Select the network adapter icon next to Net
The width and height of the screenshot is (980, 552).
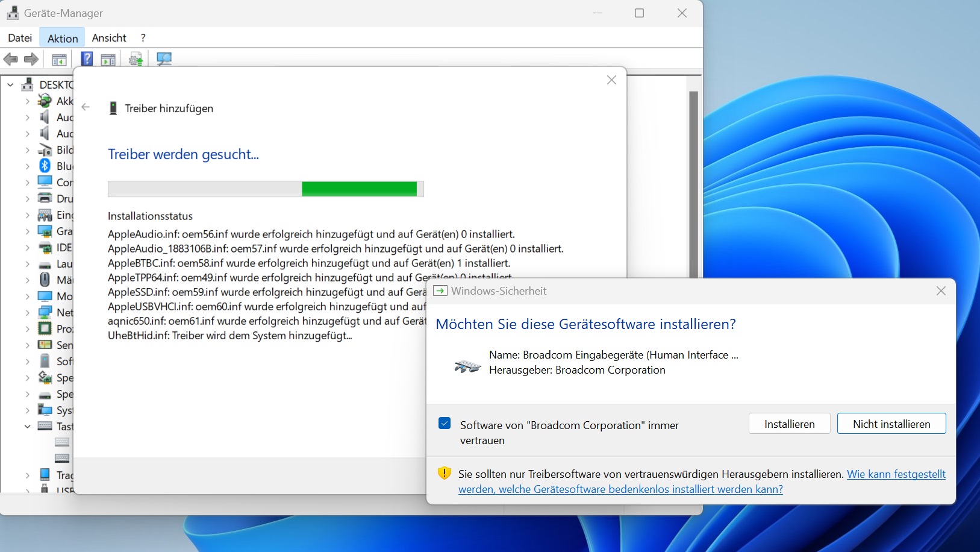pyautogui.click(x=45, y=312)
